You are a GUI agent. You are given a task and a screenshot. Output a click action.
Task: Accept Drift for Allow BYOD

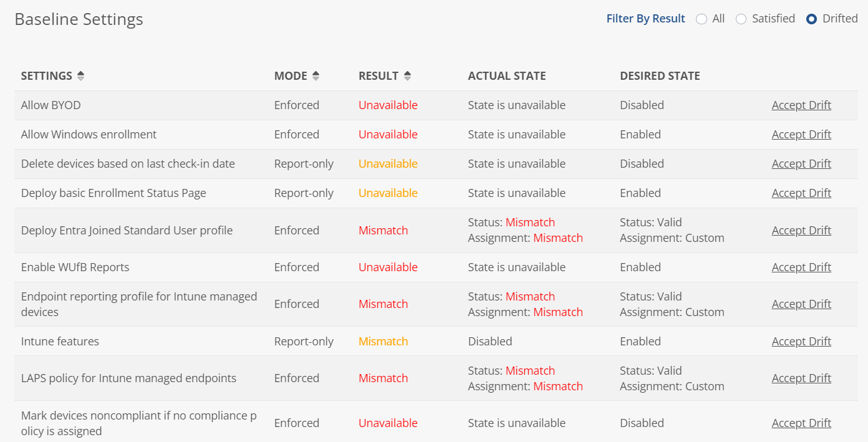coord(801,105)
